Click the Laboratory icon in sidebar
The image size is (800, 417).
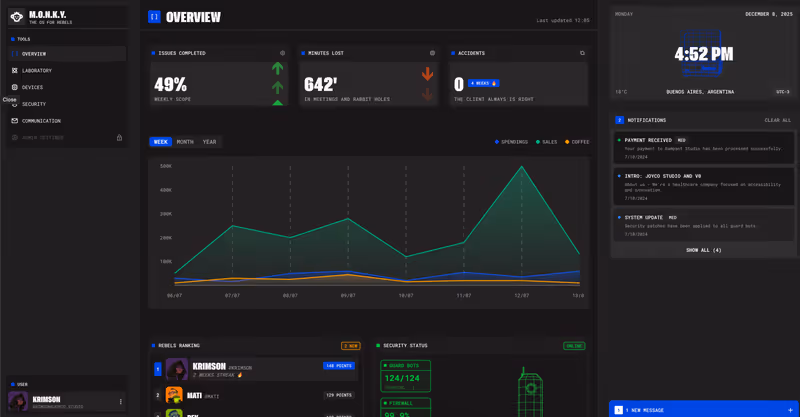pyautogui.click(x=15, y=70)
